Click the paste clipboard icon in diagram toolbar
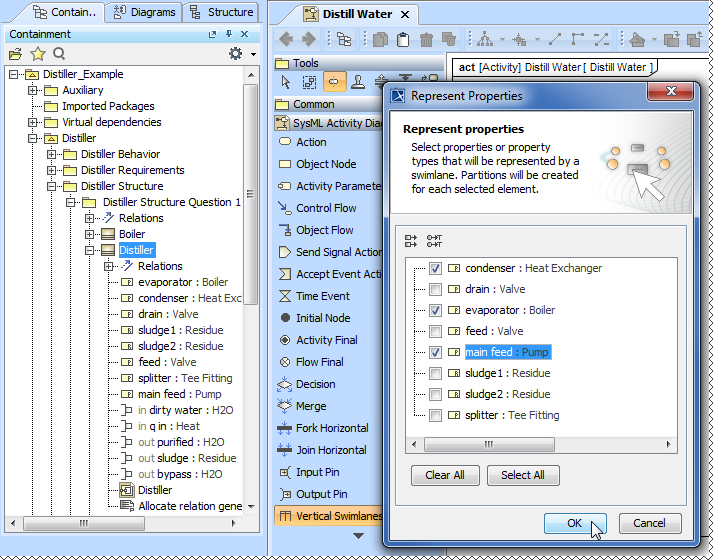This screenshot has width=713, height=560. coord(403,40)
